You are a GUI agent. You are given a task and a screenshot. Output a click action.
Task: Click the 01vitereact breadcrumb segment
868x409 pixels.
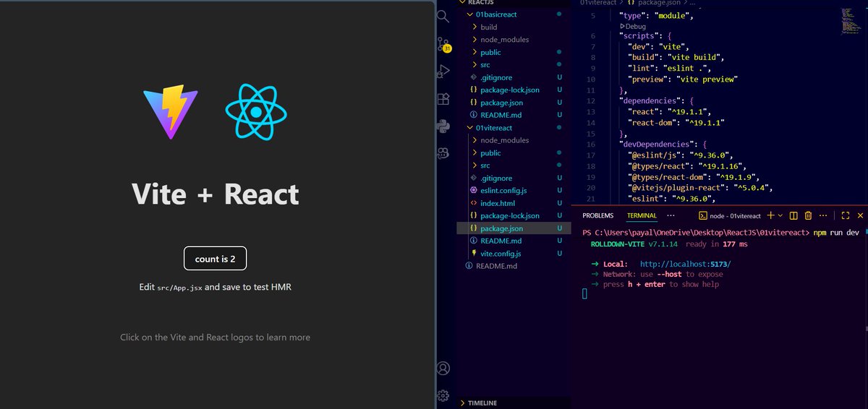click(597, 3)
